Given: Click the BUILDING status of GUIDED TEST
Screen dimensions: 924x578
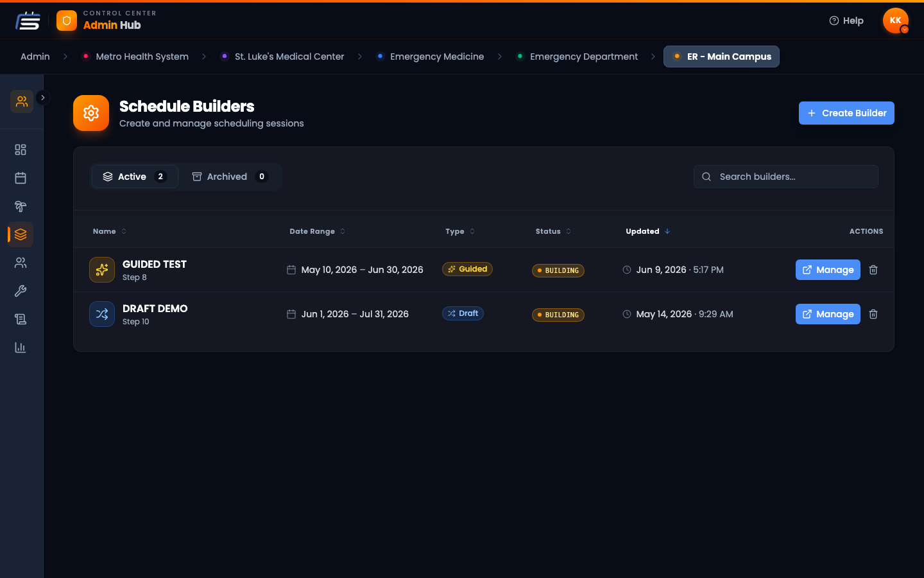Looking at the screenshot, I should tap(558, 270).
